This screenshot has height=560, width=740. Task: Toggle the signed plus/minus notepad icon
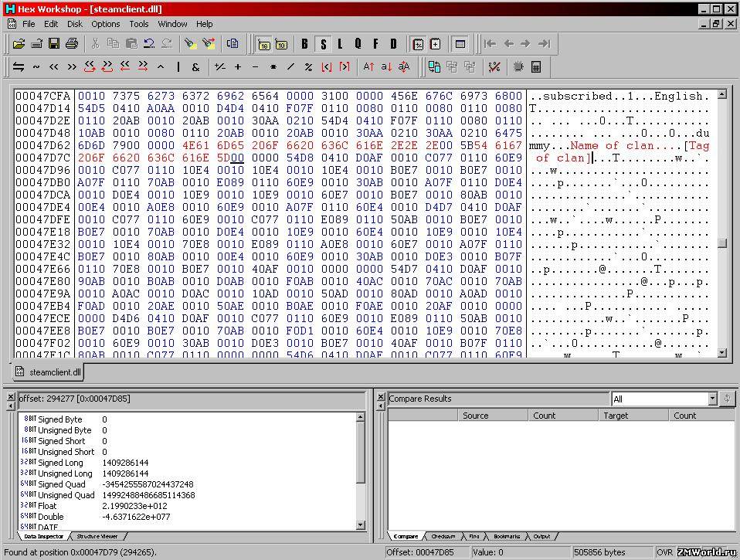tap(418, 44)
